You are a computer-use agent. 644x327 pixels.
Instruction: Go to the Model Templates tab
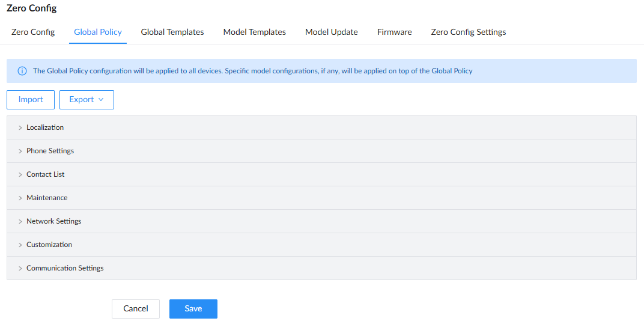coord(255,32)
